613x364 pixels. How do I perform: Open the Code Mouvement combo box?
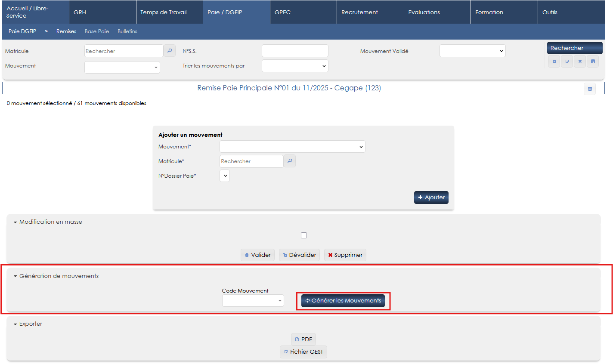[253, 300]
